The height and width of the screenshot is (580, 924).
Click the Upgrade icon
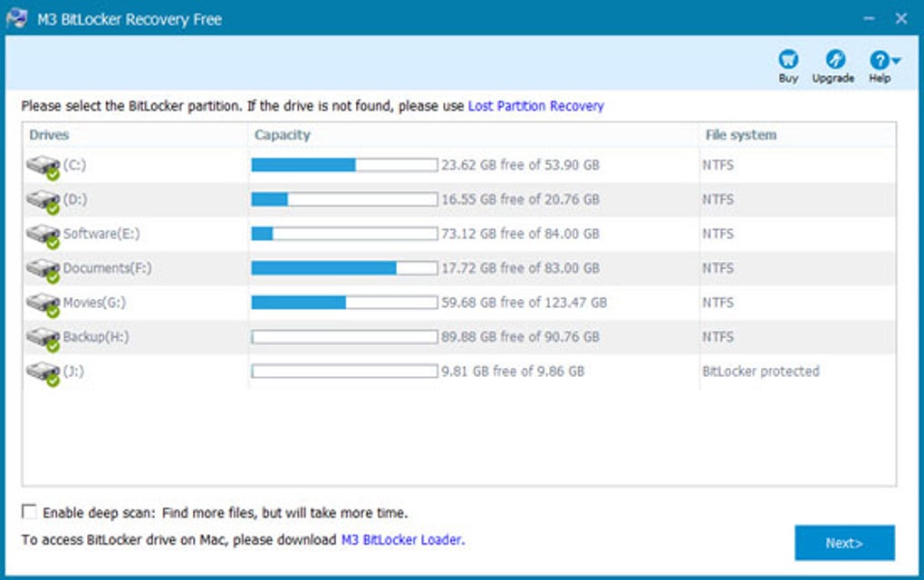[835, 60]
